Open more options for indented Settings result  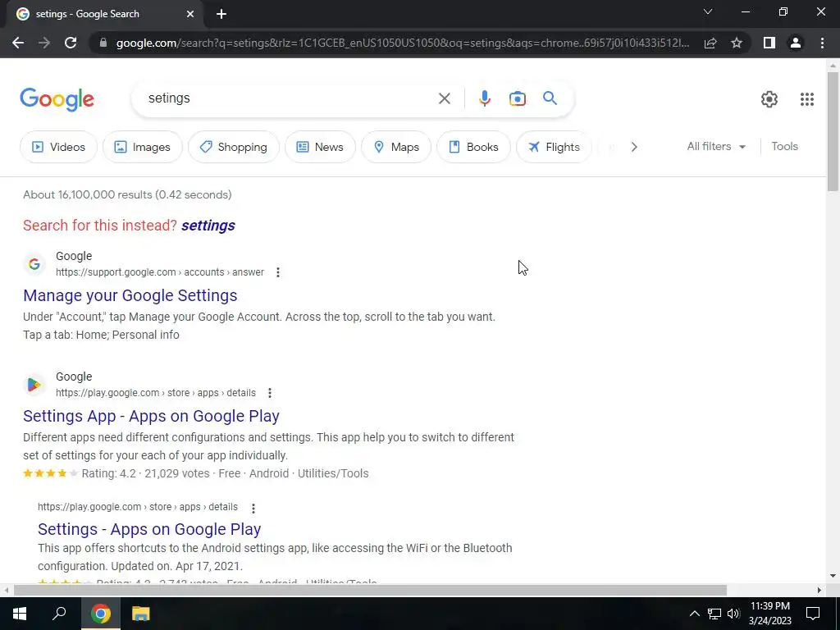click(253, 508)
